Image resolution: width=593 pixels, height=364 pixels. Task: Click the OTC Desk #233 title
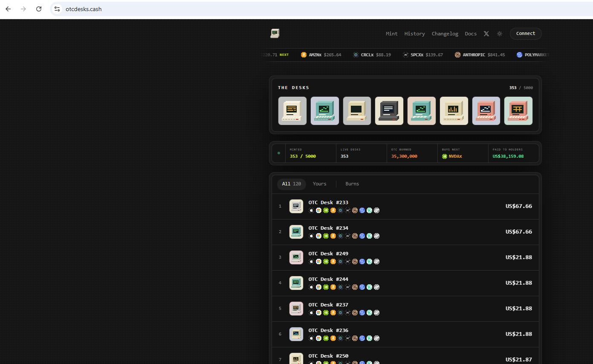328,202
